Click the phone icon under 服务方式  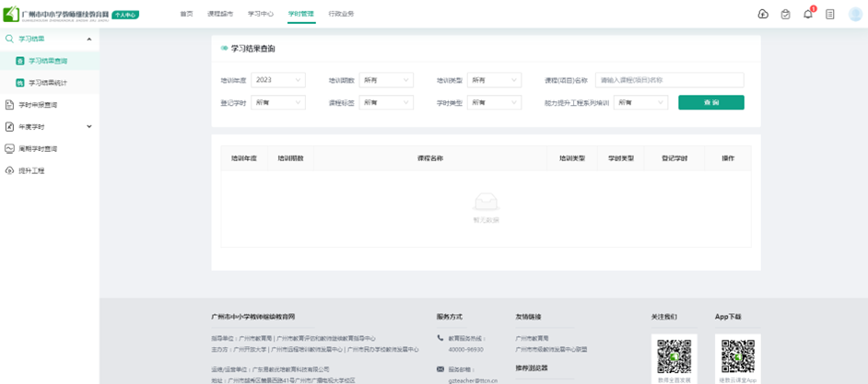[440, 338]
